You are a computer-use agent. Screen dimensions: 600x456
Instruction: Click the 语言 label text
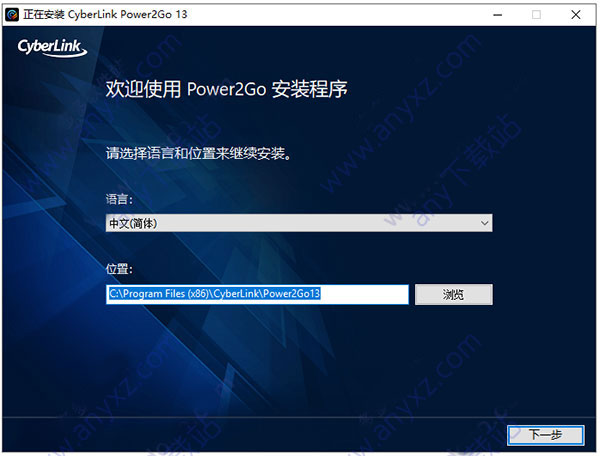(x=119, y=199)
